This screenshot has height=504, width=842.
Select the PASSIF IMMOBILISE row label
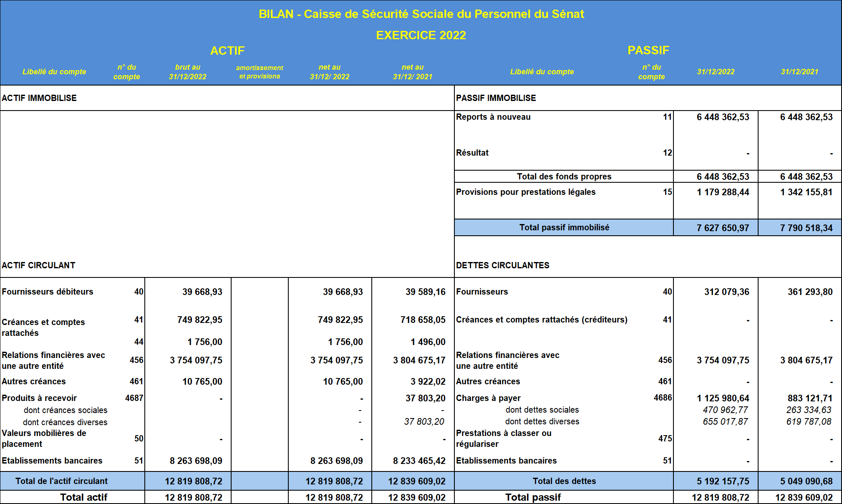tap(496, 98)
